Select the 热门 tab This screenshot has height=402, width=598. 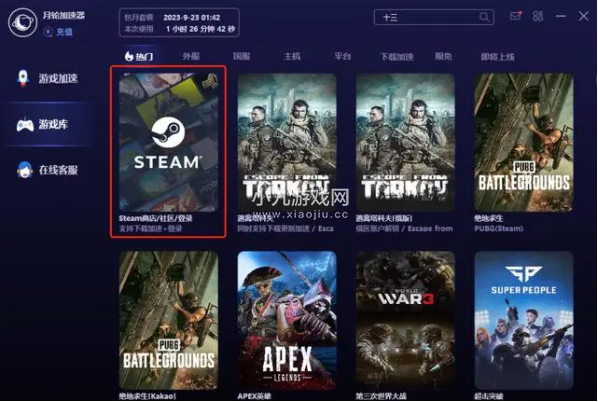[x=139, y=56]
